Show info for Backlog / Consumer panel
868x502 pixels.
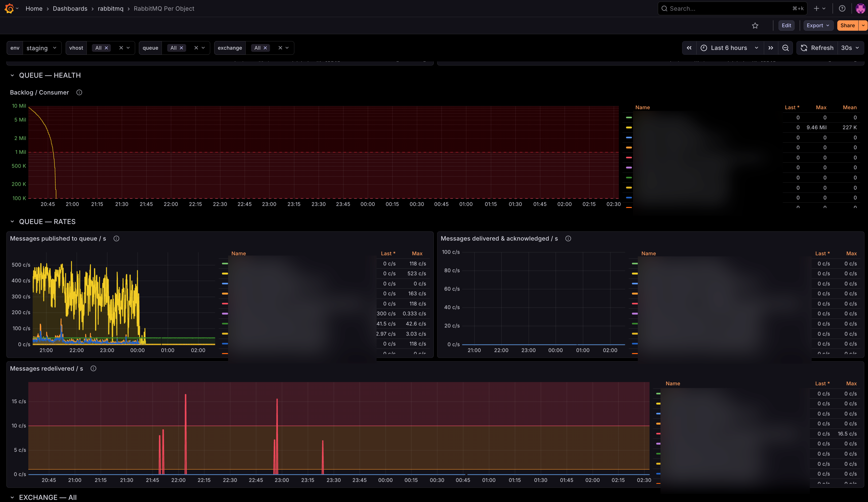point(79,92)
